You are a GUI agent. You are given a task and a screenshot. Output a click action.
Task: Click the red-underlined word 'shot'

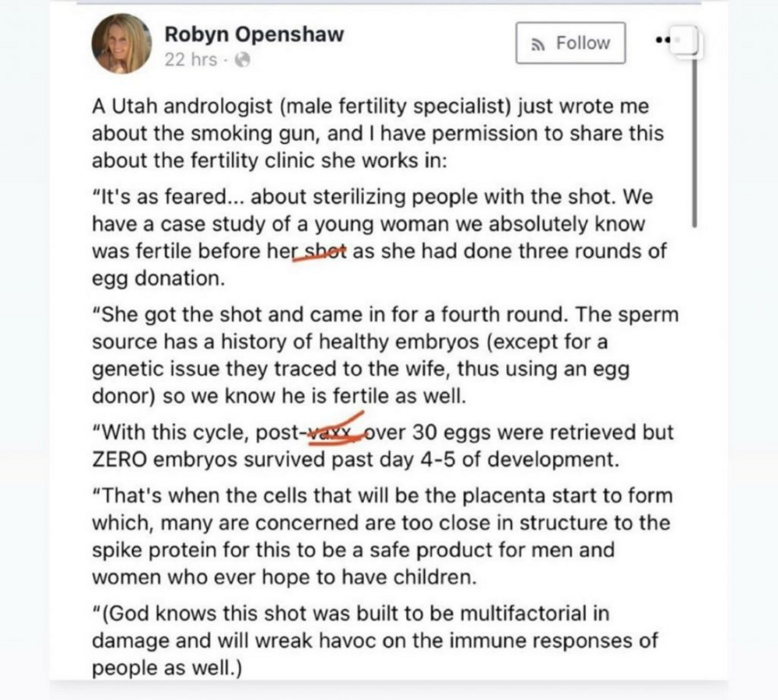[324, 251]
